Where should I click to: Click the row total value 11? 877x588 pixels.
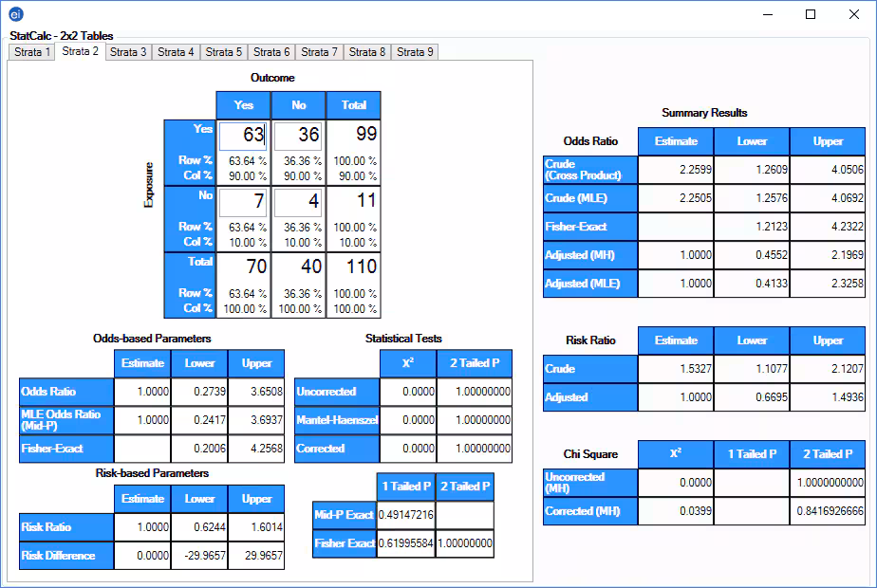pyautogui.click(x=365, y=200)
